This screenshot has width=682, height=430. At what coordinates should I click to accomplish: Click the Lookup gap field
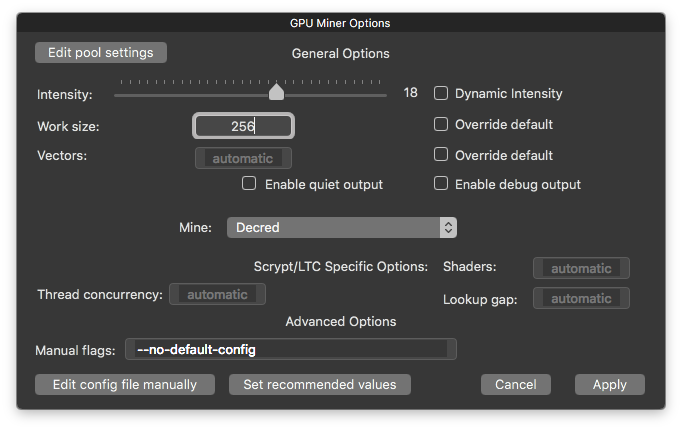click(581, 298)
